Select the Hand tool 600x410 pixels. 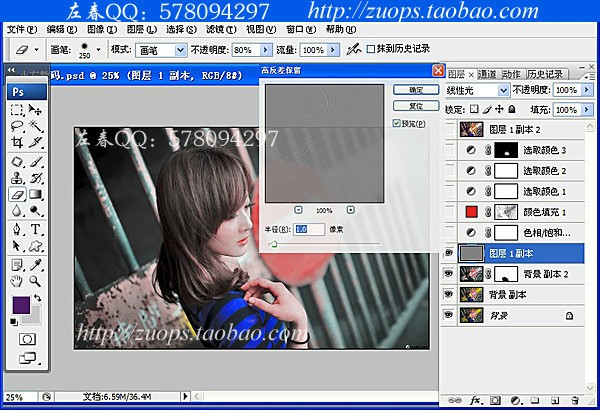16,281
